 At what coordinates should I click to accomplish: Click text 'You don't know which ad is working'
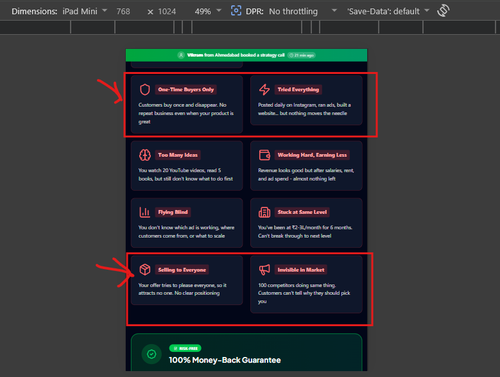tap(179, 228)
